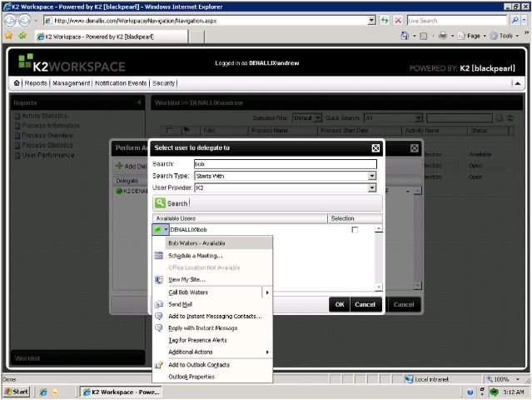Tick the Selection checkbox for DENALLIX\bob
This screenshot has width=532, height=400.
355,230
